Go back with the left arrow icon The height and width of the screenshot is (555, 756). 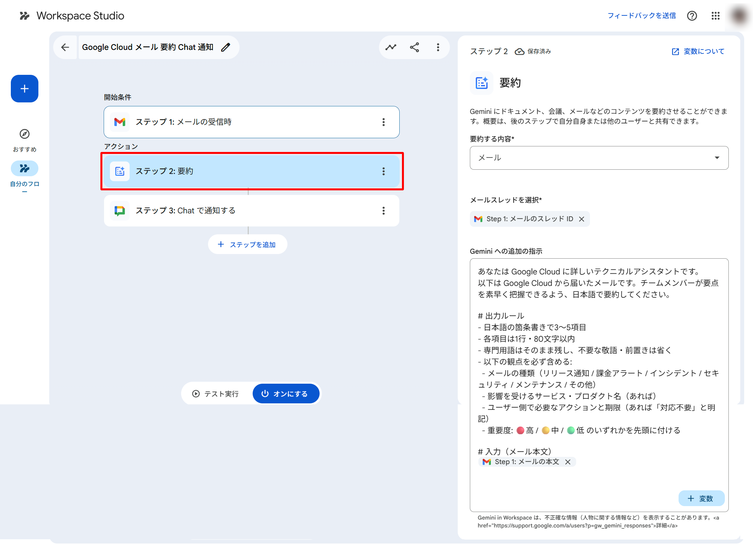point(65,47)
